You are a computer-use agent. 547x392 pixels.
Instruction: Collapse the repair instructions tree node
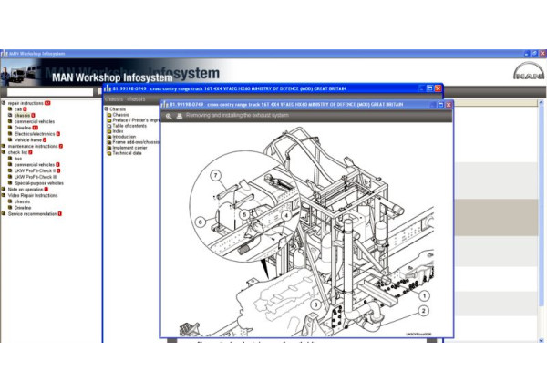click(x=4, y=104)
